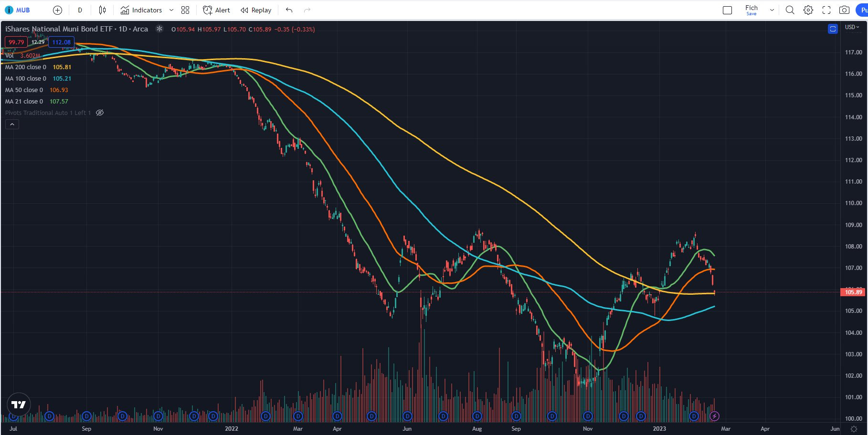
Task: Click the blue info icon beside MUB
Action: point(9,10)
